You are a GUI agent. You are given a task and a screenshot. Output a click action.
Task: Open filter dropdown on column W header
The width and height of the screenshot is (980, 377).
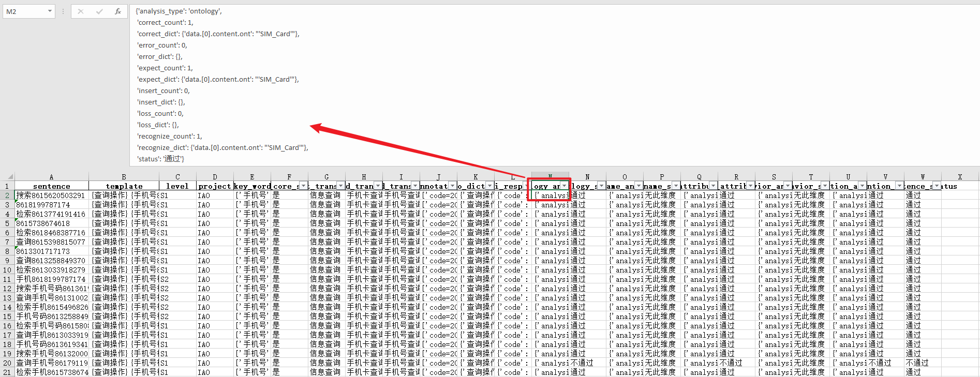[937, 186]
